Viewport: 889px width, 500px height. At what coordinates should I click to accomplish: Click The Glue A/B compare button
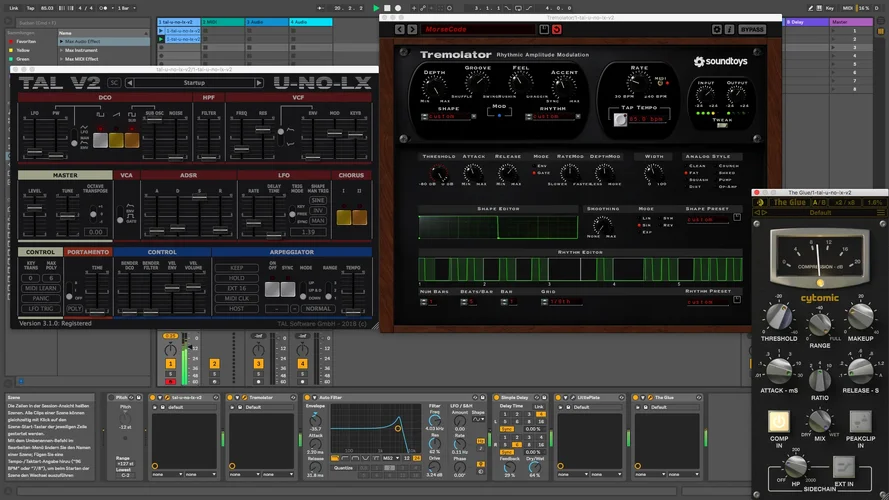coord(819,202)
